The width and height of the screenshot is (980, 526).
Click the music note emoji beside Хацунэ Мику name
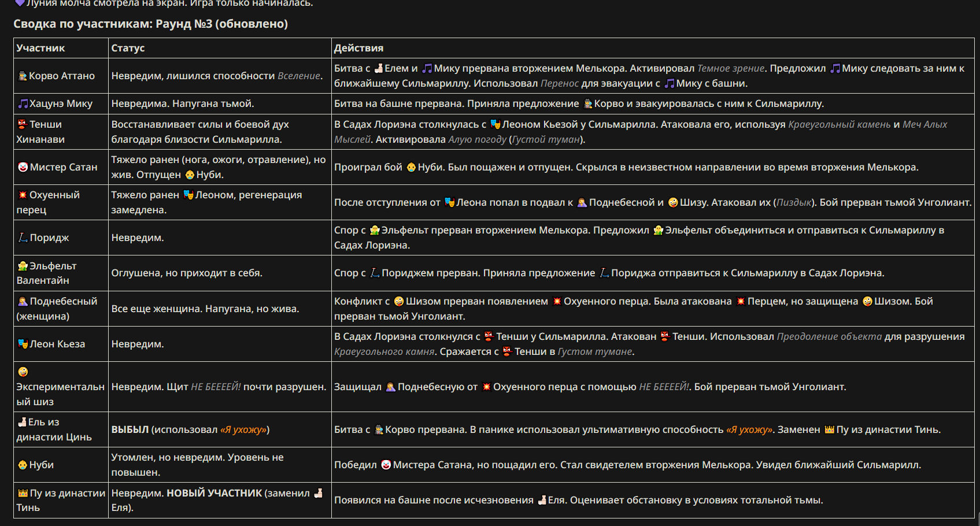tap(23, 103)
